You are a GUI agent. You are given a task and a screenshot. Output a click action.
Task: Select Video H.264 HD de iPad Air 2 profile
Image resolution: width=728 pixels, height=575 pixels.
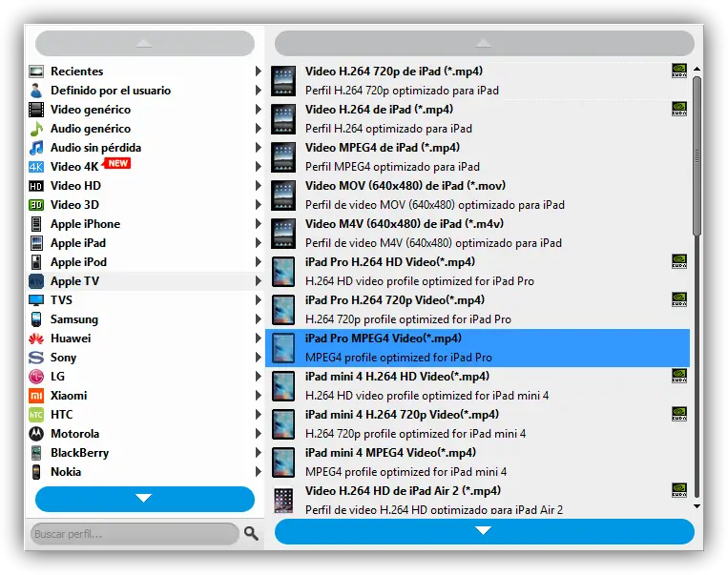coord(477,500)
